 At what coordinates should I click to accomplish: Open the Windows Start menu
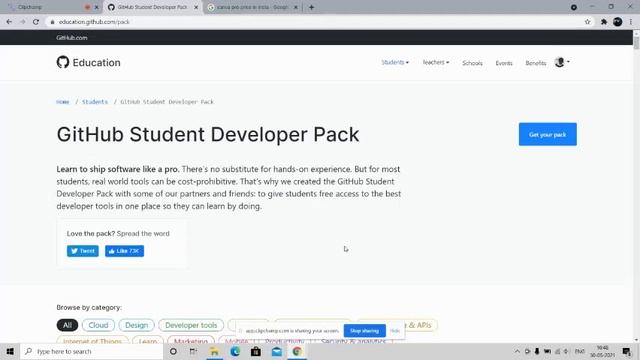10,351
